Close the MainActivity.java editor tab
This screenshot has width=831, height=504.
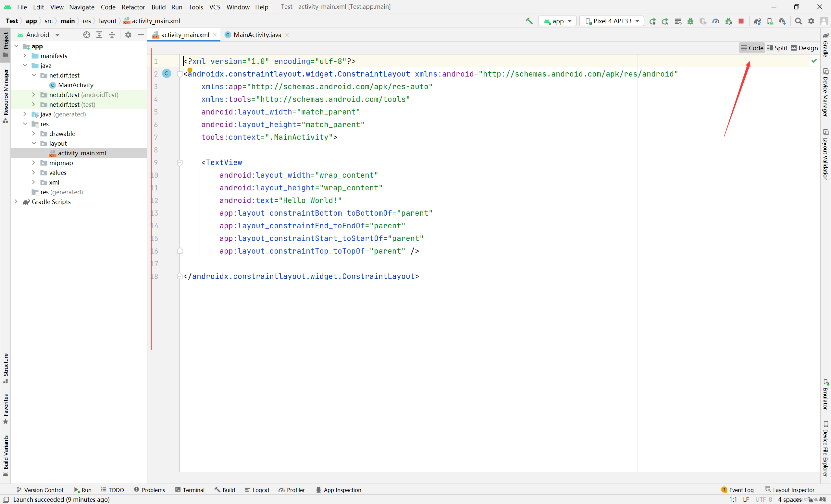(287, 35)
